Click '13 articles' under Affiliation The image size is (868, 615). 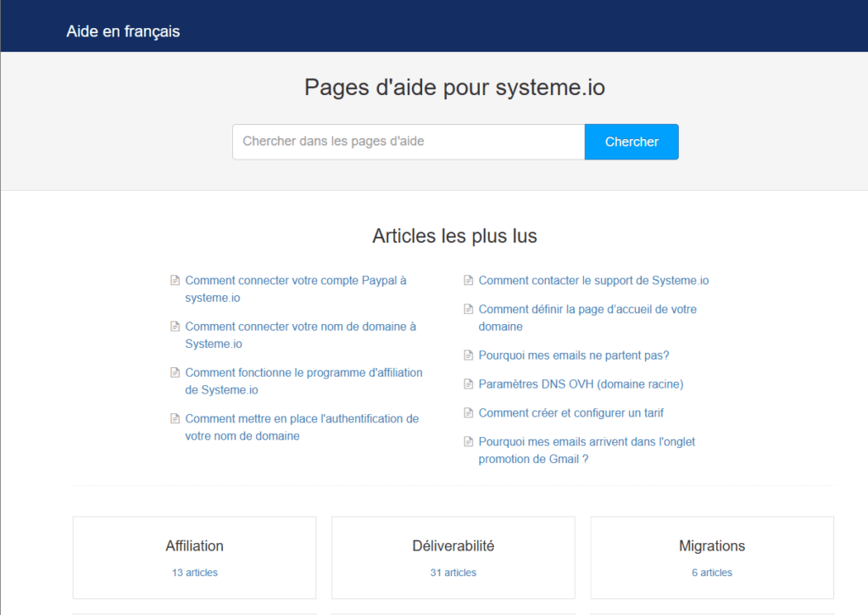click(x=194, y=573)
